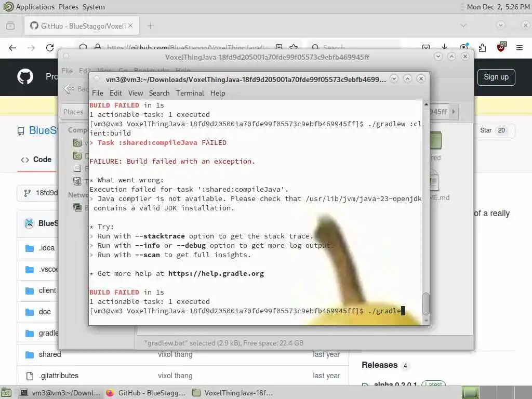Click the Firefox view icon left of tabs
This screenshot has width=532, height=399.
[10, 26]
